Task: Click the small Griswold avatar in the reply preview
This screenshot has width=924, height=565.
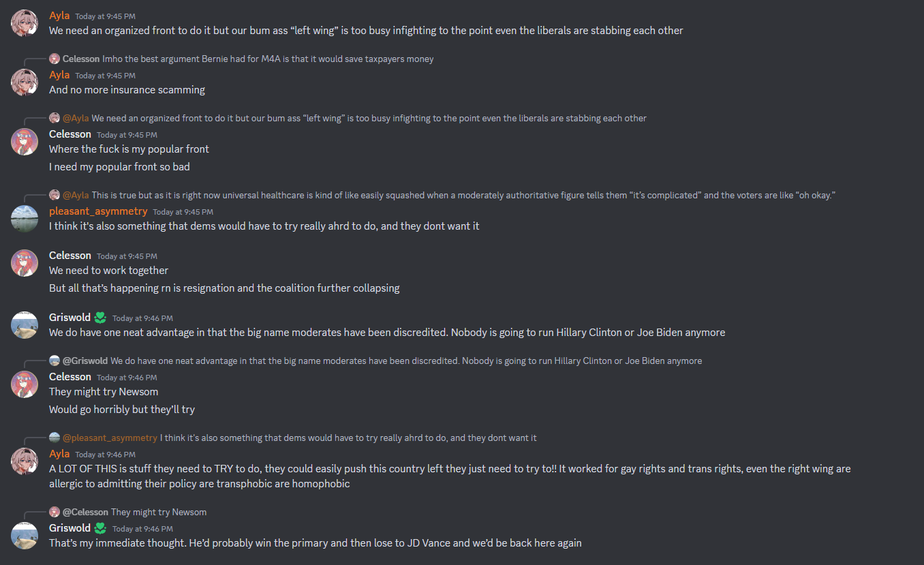Action: coord(55,361)
